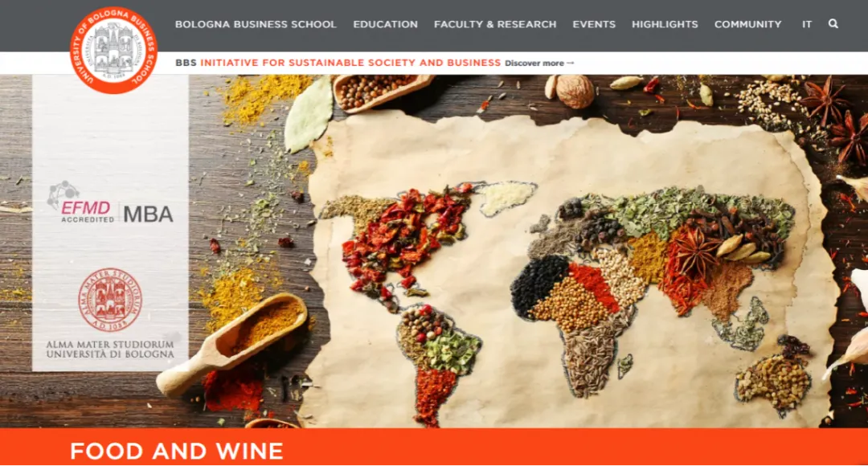Click the Università di Bologna text
The height and width of the screenshot is (466, 868).
click(110, 354)
